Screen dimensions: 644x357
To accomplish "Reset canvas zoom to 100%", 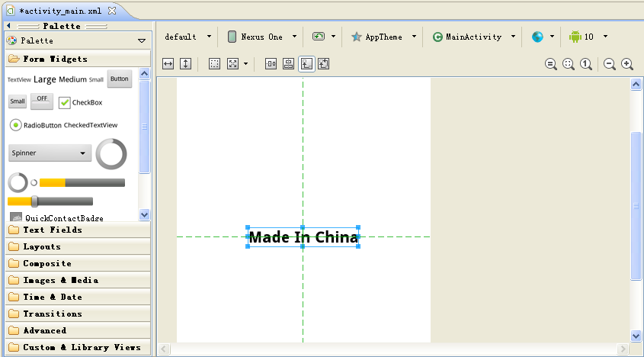I will [x=586, y=64].
